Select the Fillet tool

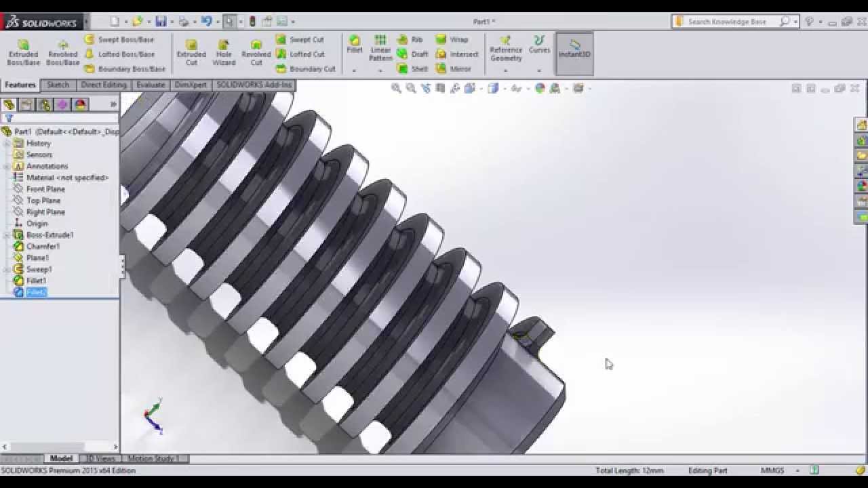click(354, 45)
